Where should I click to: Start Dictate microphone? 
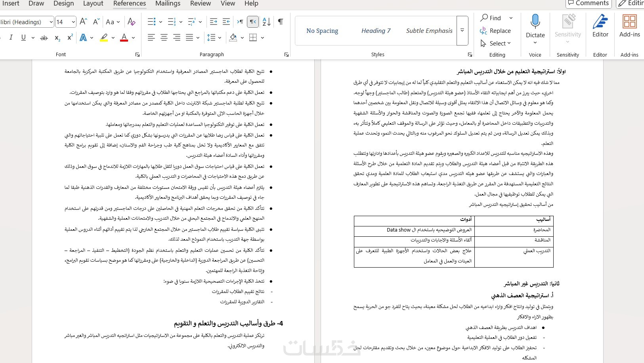tap(535, 26)
